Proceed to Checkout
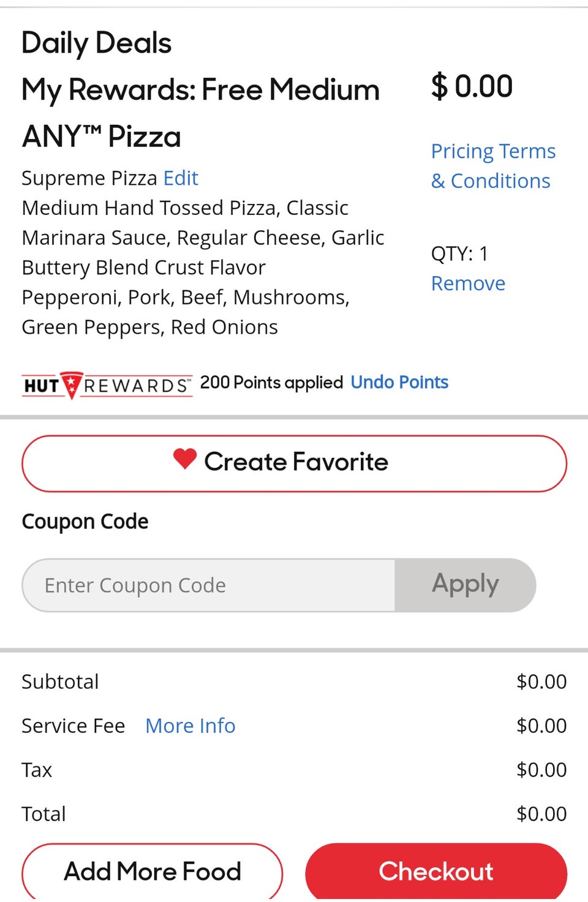Screen dimensions: 588x902 pyautogui.click(x=436, y=871)
